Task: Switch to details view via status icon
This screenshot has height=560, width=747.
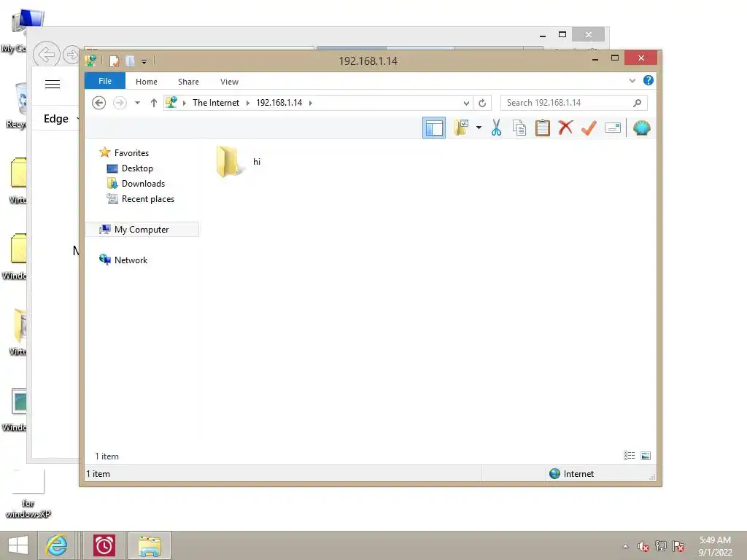Action: [630, 456]
